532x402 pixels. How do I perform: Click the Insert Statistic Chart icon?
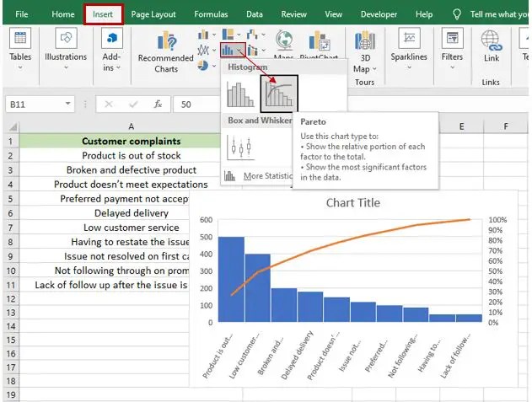(228, 51)
